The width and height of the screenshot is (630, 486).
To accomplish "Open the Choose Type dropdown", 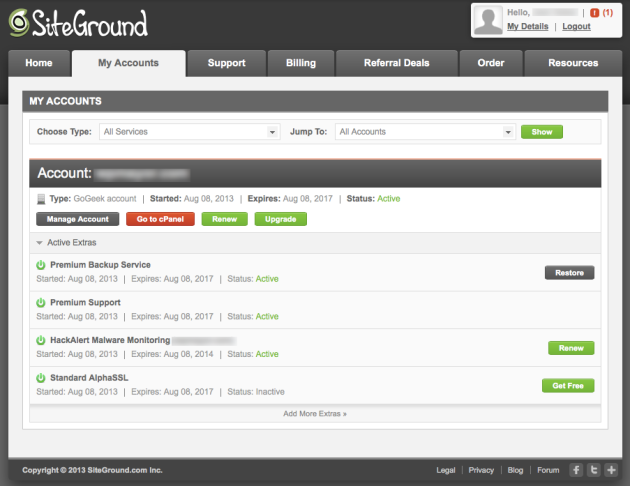I will point(190,132).
